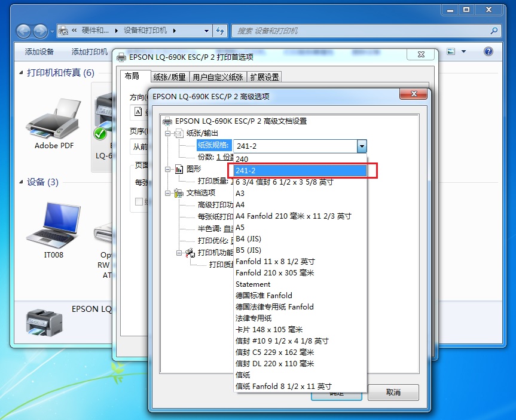Select Statement paper size
This screenshot has height=420, width=516.
[300, 284]
